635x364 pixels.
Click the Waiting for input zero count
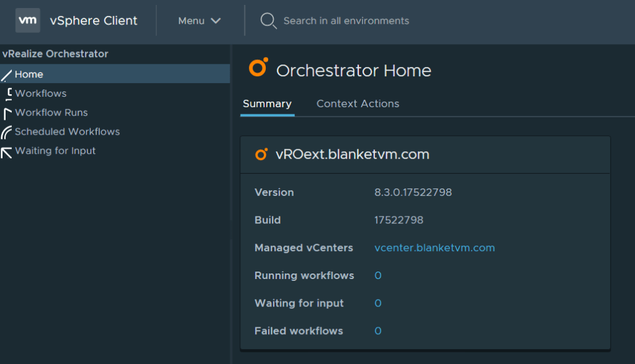pos(378,303)
